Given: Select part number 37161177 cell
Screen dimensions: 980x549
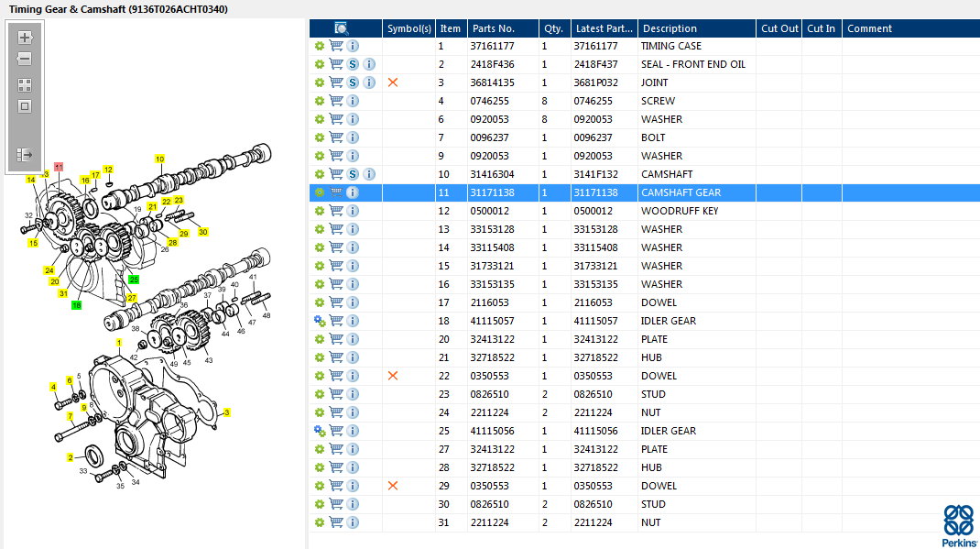Looking at the screenshot, I should click(x=492, y=46).
